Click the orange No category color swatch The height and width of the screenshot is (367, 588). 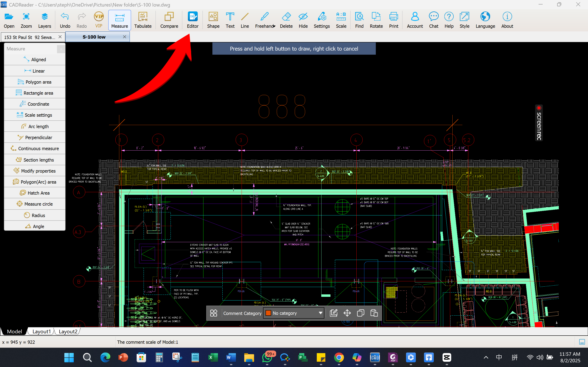click(268, 313)
